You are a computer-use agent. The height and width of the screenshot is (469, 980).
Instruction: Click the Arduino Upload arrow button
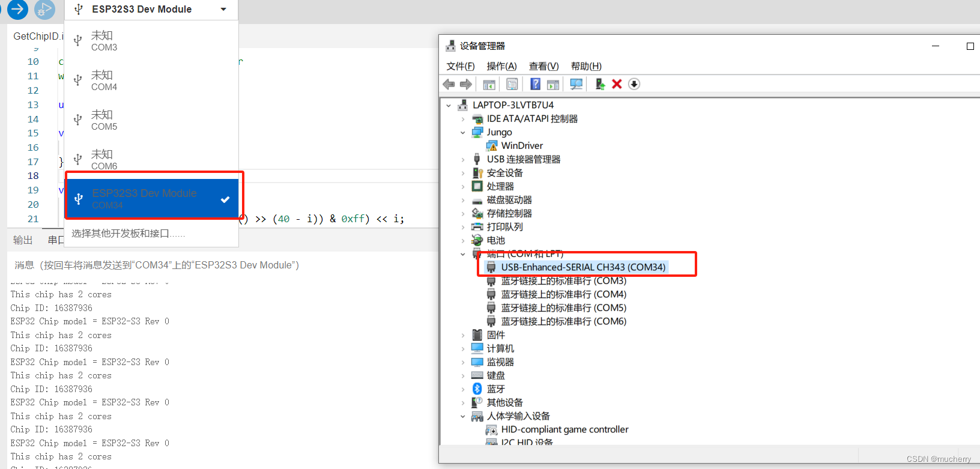17,8
